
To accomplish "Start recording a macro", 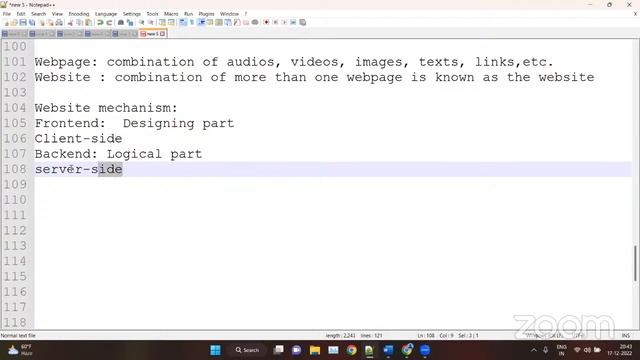I will (266, 23).
